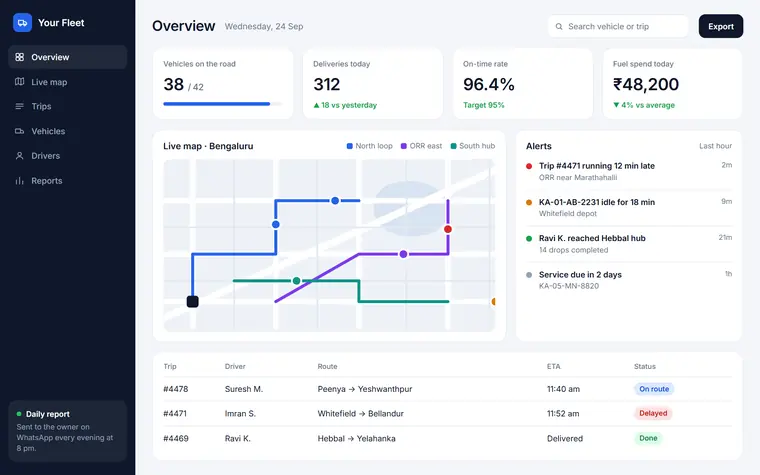Click the KA-01-AB-2231 idle for 18 min alert
The image size is (760, 475).
click(x=629, y=207)
